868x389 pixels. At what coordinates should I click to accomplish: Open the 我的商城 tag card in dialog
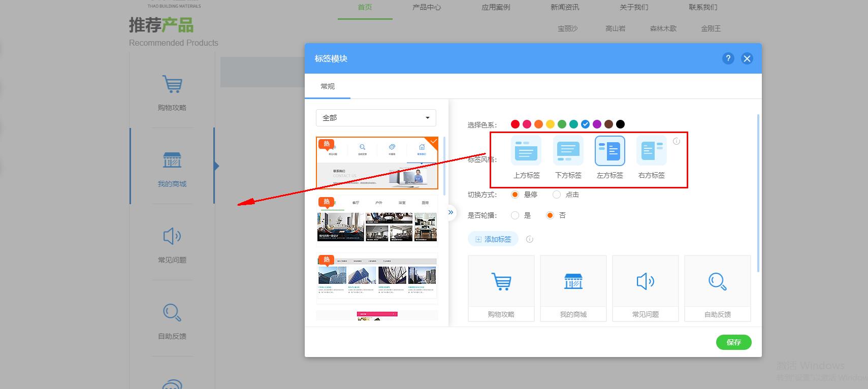[x=573, y=288]
